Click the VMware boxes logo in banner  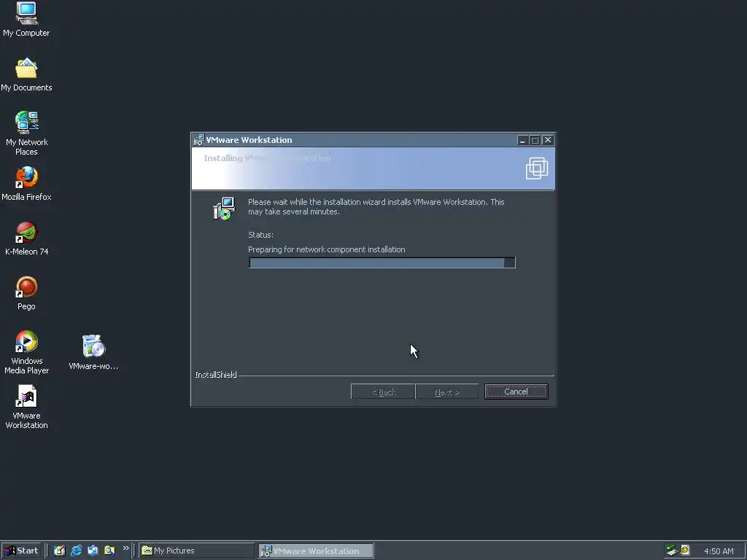coord(537,168)
